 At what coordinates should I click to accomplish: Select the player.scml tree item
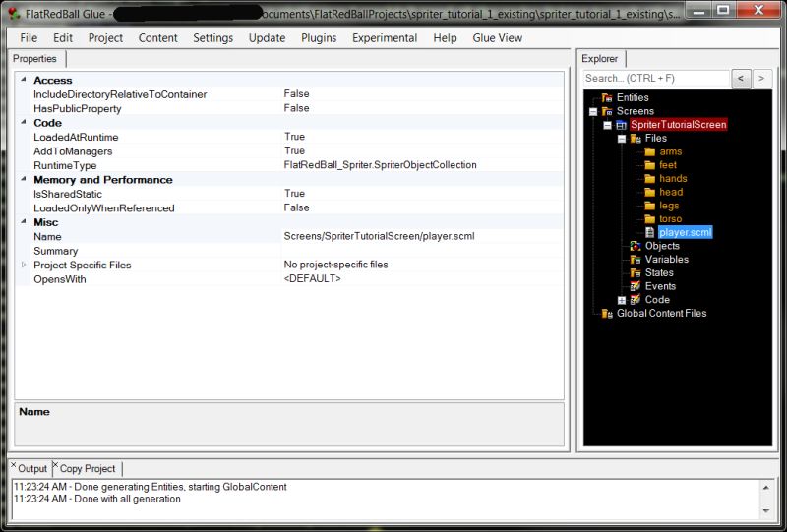[x=686, y=232]
